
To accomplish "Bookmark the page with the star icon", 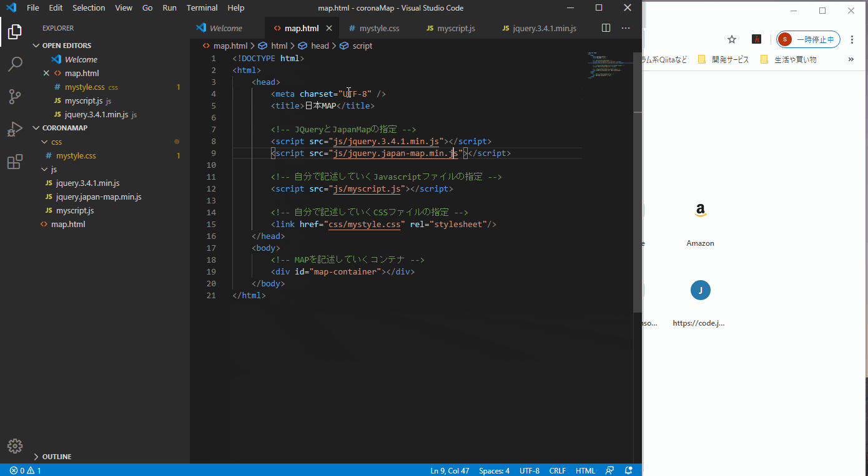I will [732, 39].
